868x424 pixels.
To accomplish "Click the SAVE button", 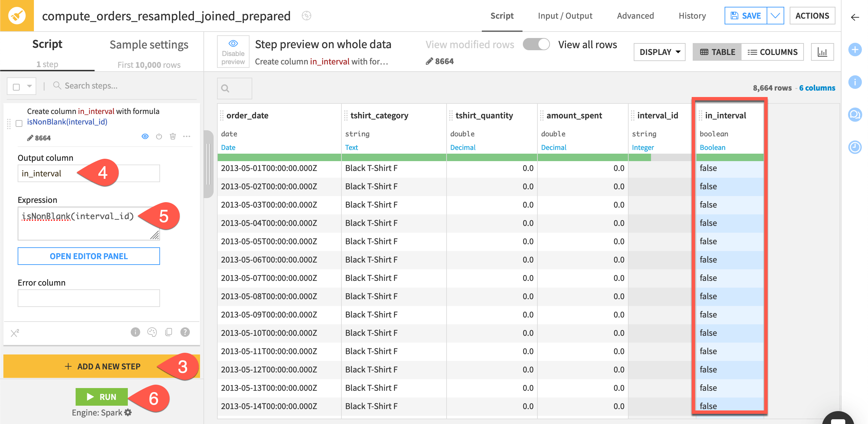I will 746,16.
